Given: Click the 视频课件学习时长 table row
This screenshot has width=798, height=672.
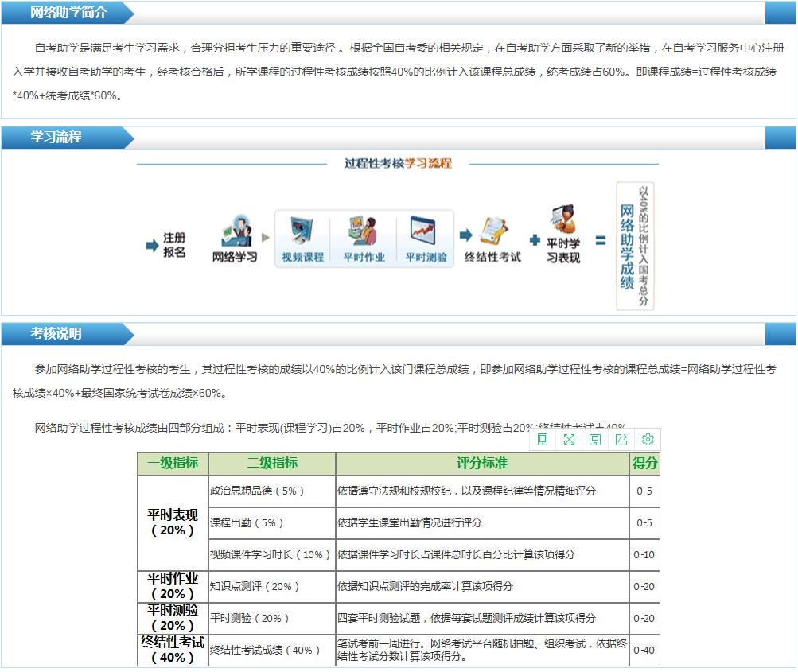Looking at the screenshot, I should point(271,555).
